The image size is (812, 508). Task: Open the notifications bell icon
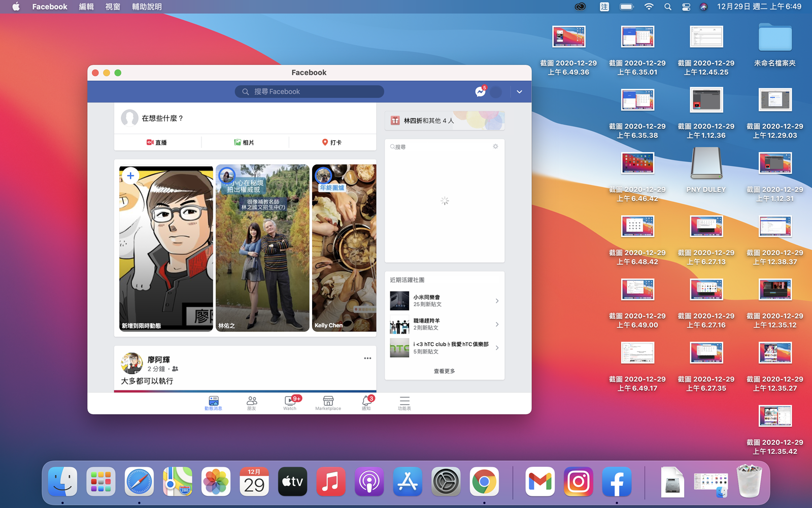pos(366,402)
